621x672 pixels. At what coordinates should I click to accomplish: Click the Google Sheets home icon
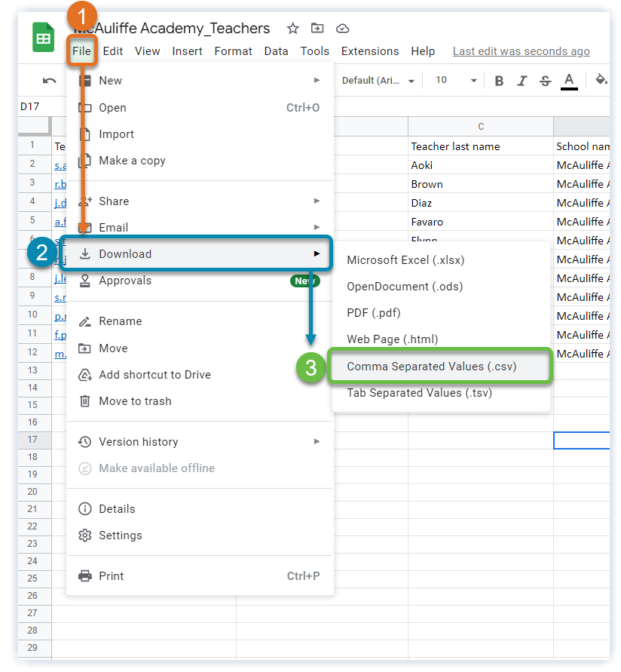[43, 37]
